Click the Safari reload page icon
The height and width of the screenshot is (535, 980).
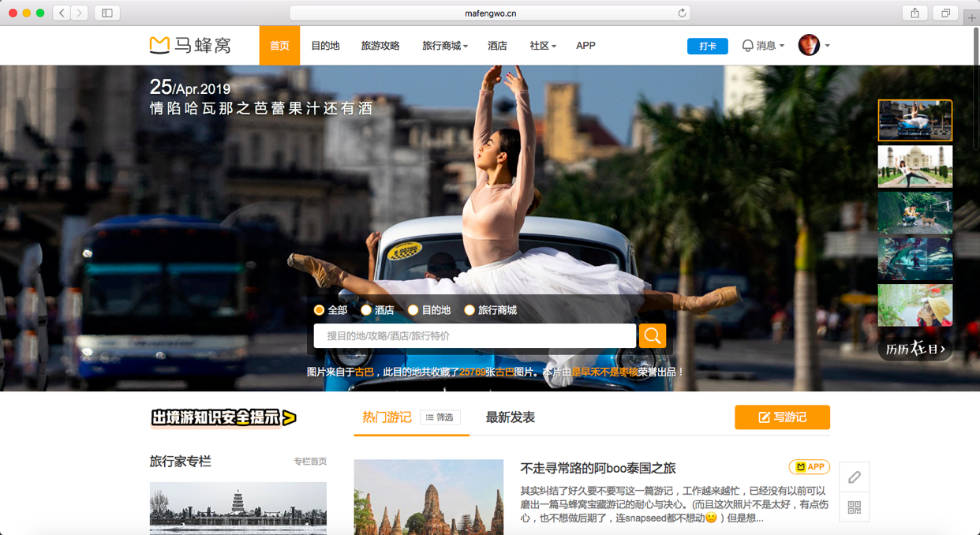682,13
